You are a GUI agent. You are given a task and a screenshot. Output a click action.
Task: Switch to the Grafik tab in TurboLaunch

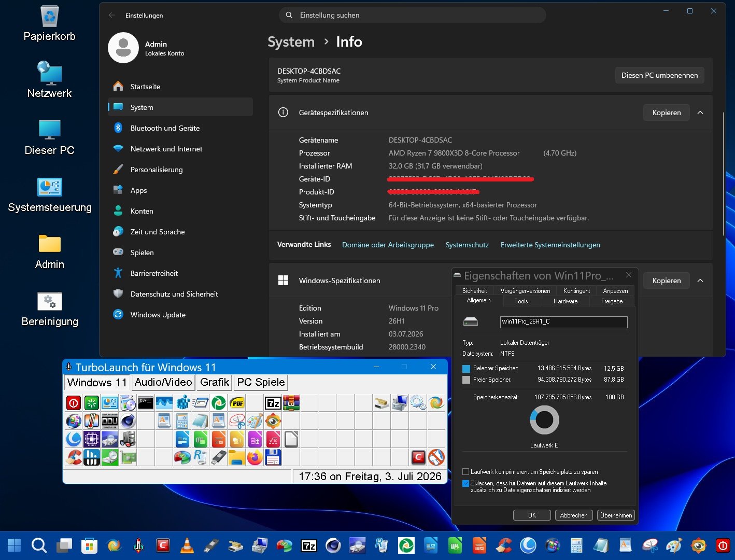tap(215, 382)
